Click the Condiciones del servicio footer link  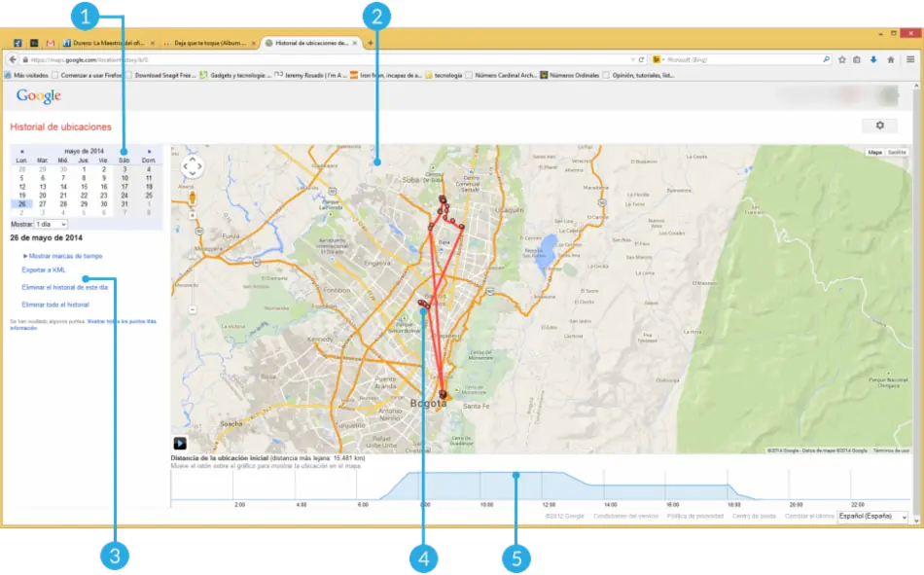[x=625, y=516]
